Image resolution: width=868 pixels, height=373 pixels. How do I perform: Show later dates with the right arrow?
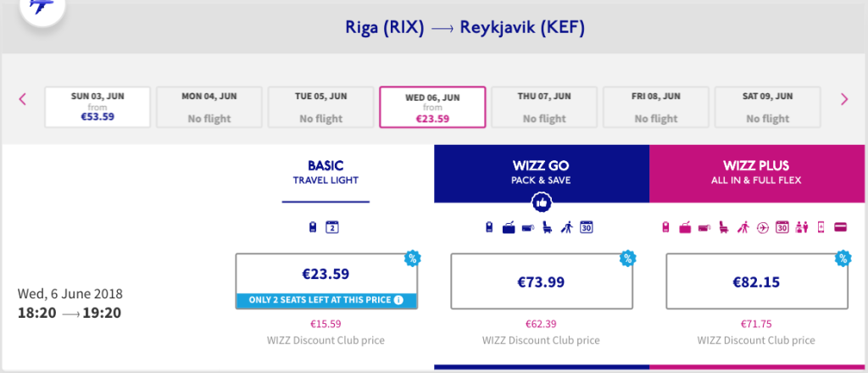[x=844, y=99]
